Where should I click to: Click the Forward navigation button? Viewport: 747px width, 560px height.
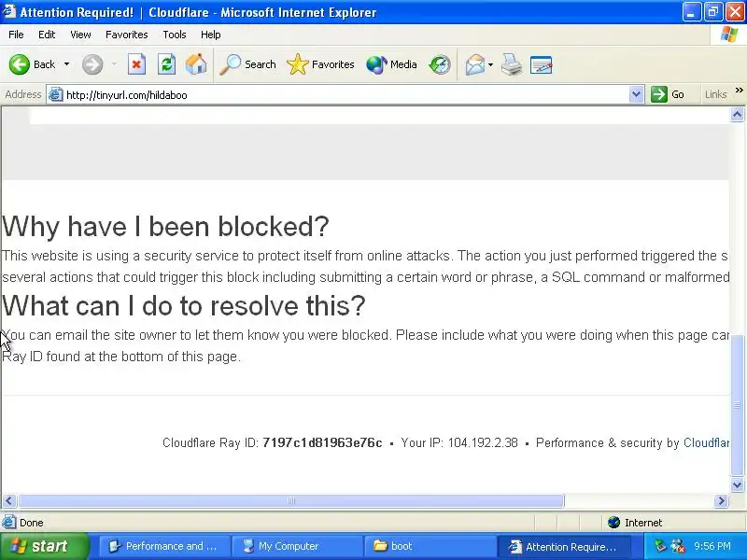pos(92,64)
